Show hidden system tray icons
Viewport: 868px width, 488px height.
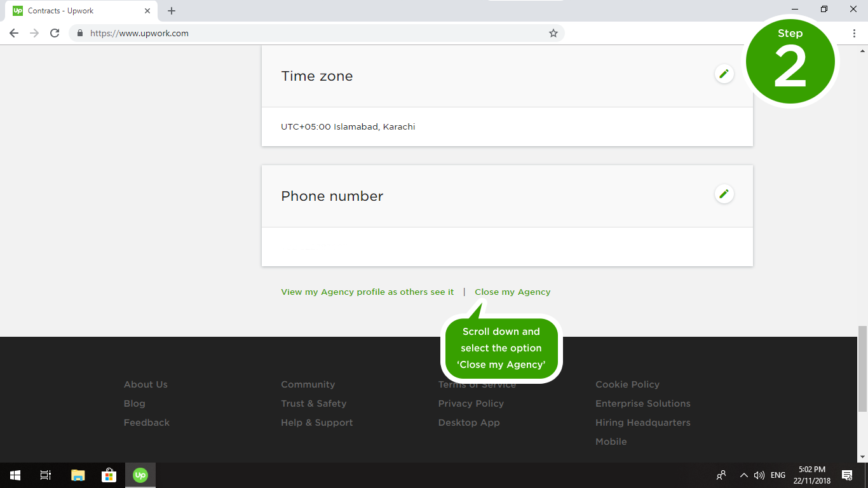click(x=743, y=475)
